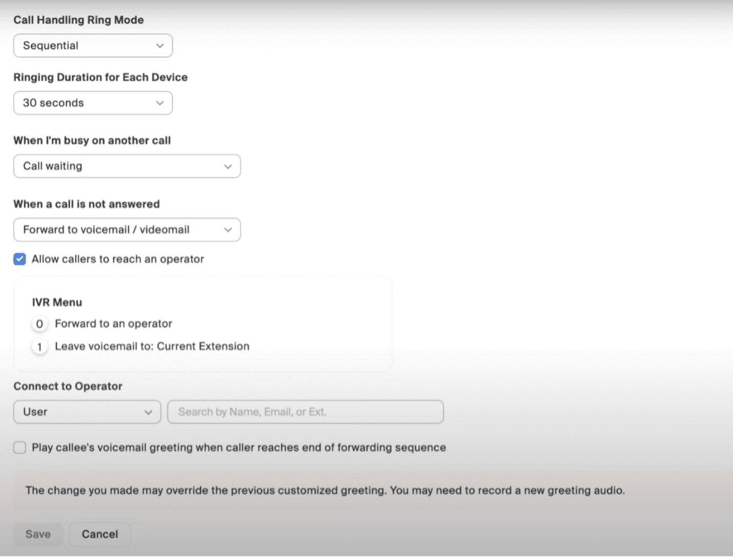Click the greeting override warning message
Screen dimensions: 733x560
pyautogui.click(x=325, y=490)
